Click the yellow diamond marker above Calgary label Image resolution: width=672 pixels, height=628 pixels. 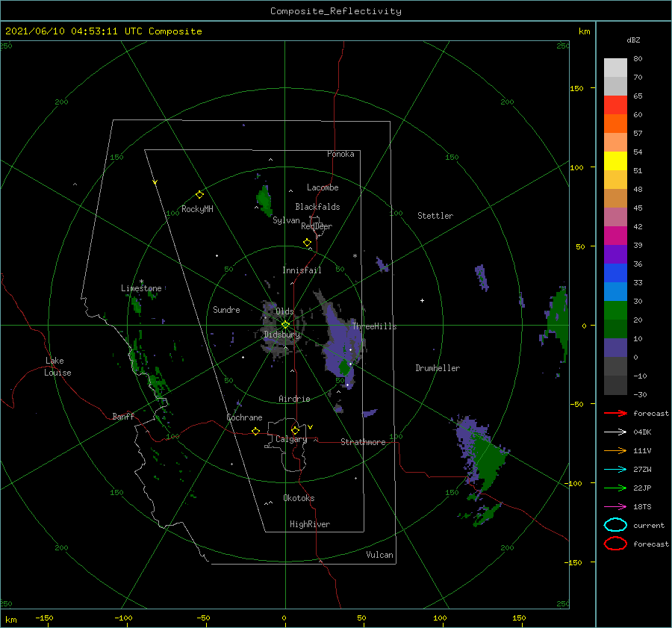pyautogui.click(x=295, y=430)
